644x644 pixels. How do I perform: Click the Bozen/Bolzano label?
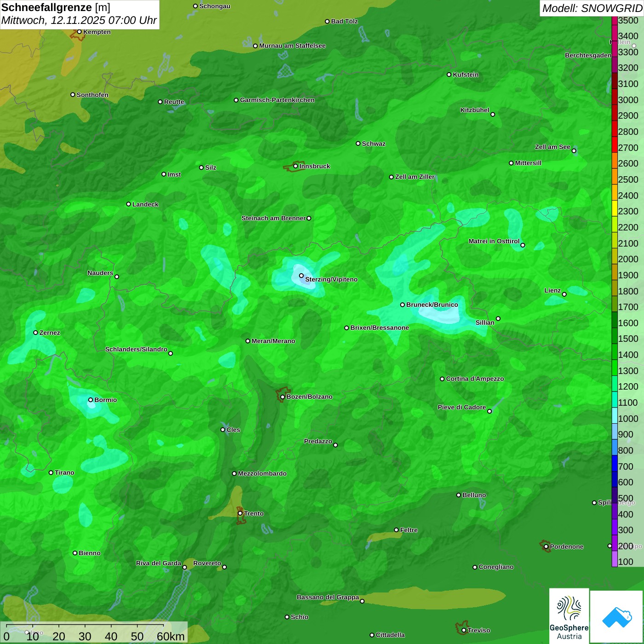pyautogui.click(x=309, y=397)
